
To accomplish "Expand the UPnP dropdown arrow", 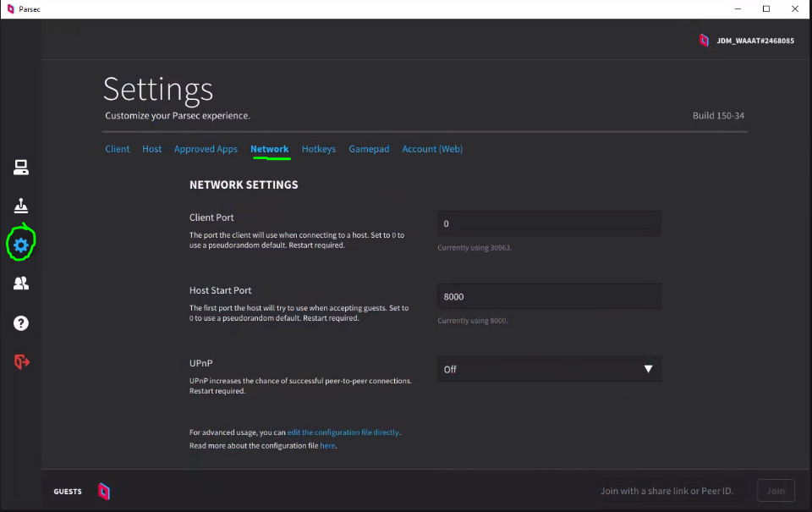I will [648, 369].
